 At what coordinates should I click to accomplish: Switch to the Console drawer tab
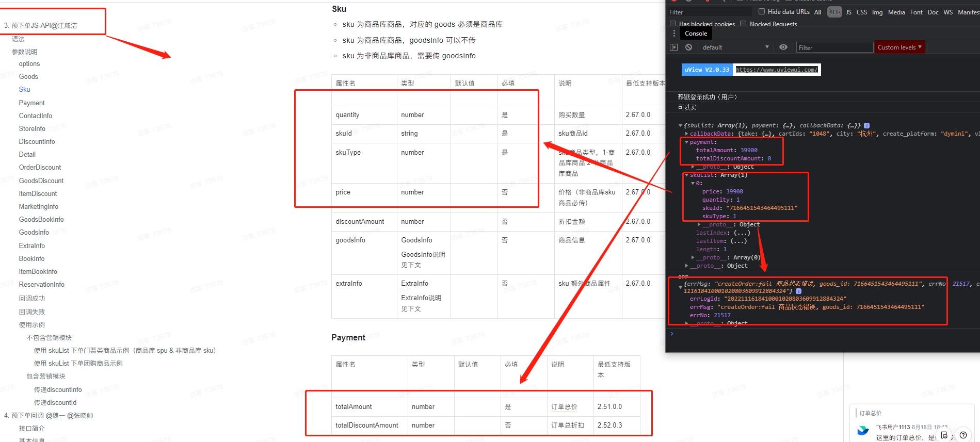696,34
